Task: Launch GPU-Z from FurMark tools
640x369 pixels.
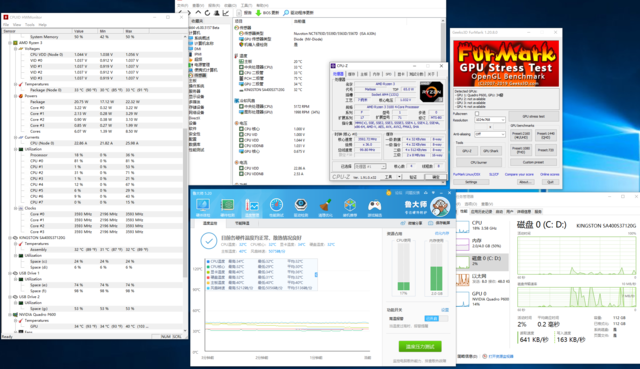Action: [x=467, y=151]
